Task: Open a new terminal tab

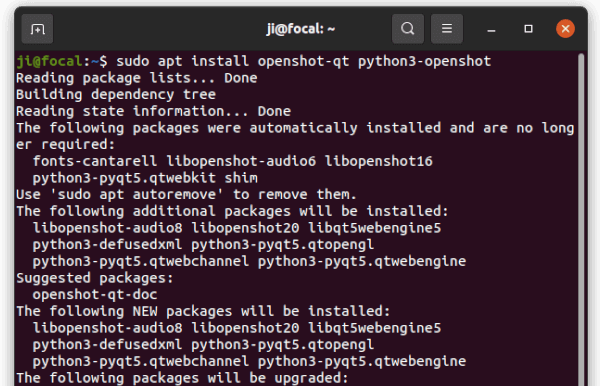Action: pos(37,29)
